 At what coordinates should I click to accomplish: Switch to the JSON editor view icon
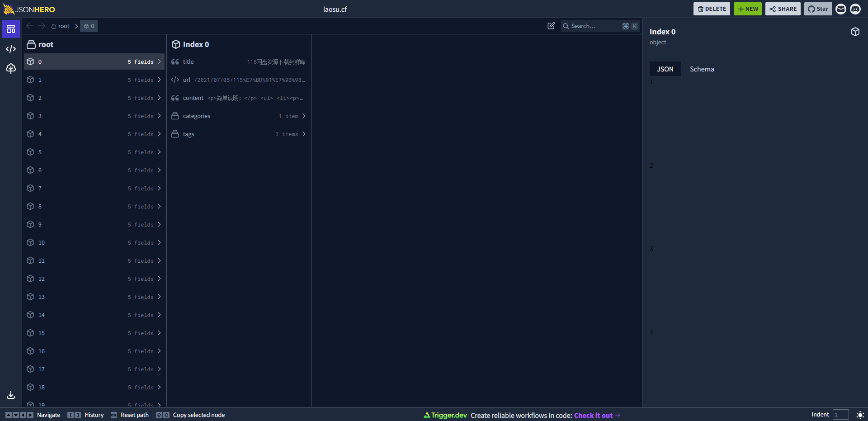point(11,49)
